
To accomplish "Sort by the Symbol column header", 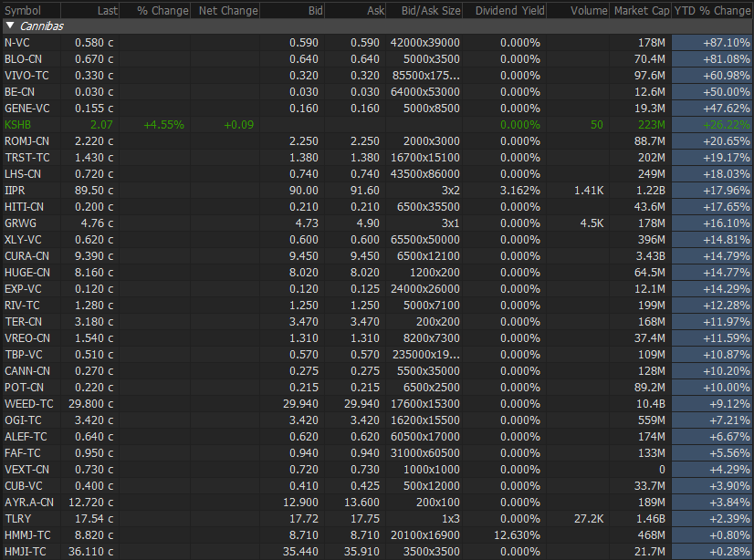I will (23, 10).
